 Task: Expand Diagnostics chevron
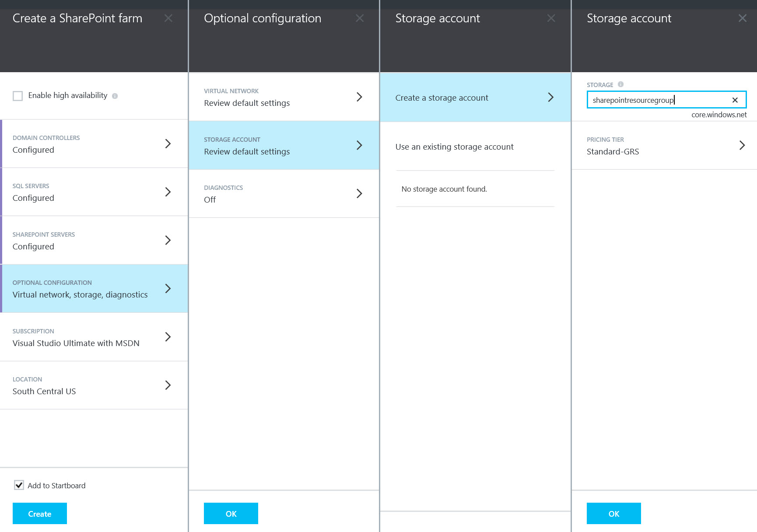[x=359, y=193]
